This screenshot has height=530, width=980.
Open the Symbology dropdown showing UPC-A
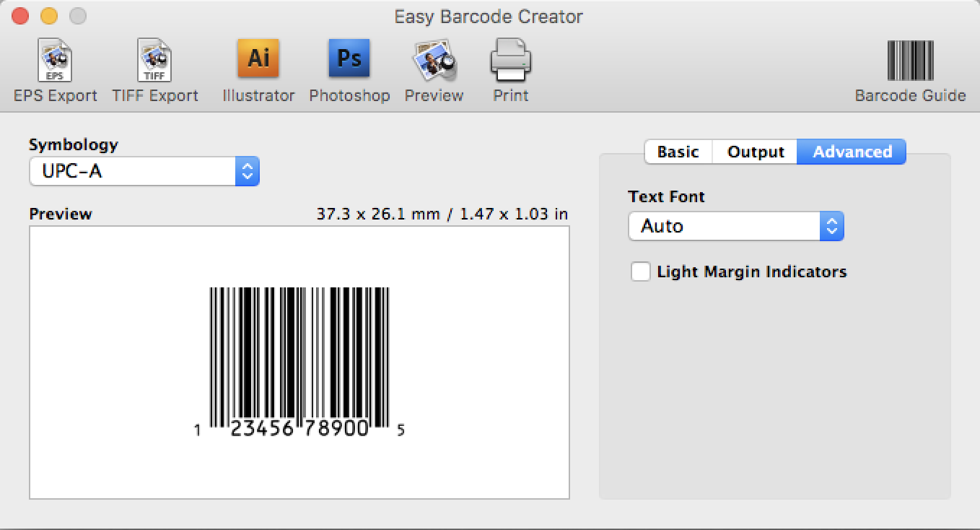(x=144, y=172)
